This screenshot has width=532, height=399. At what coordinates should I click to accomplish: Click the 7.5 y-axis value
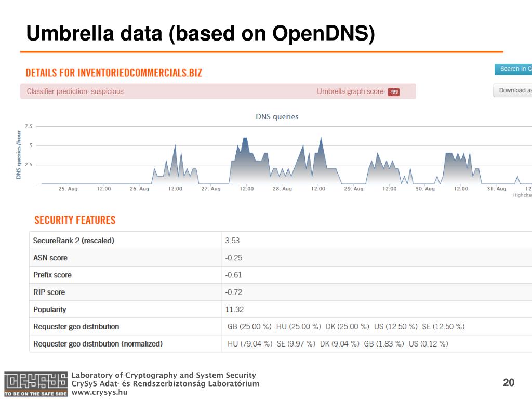[29, 127]
